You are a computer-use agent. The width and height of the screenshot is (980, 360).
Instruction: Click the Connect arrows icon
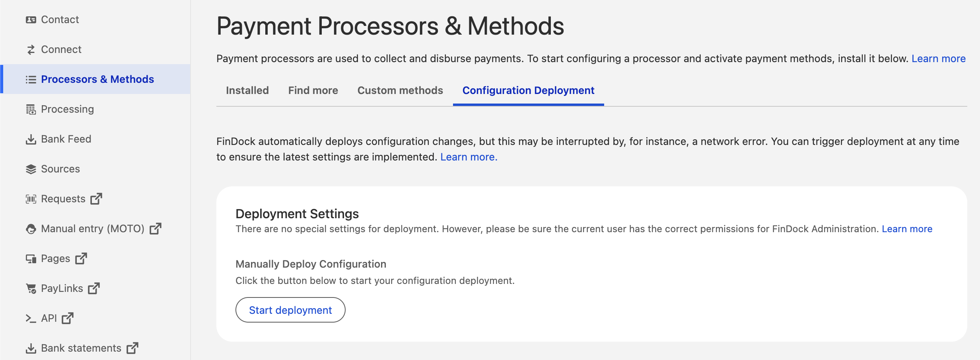coord(31,49)
